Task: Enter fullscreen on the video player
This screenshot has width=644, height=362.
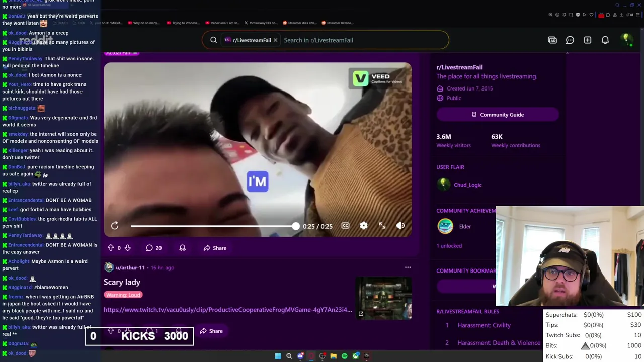Action: pyautogui.click(x=382, y=226)
